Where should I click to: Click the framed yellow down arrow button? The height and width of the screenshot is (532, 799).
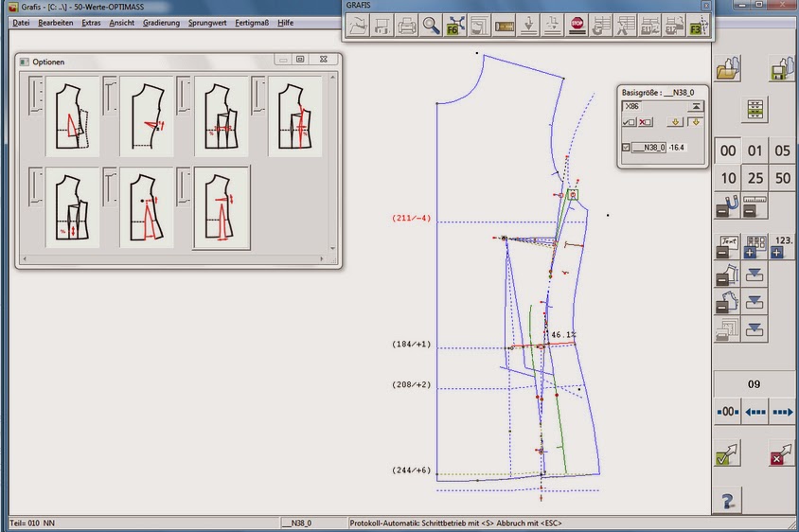[695, 122]
